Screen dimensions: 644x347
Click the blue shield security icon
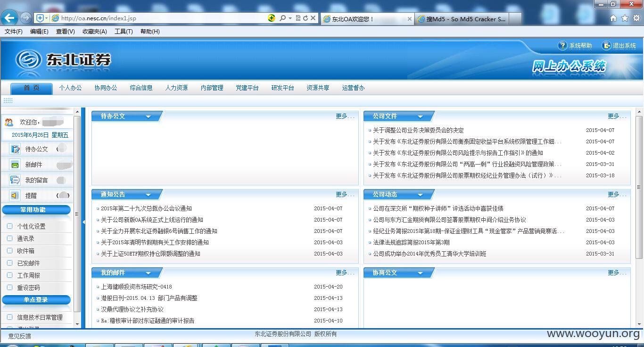(x=40, y=18)
